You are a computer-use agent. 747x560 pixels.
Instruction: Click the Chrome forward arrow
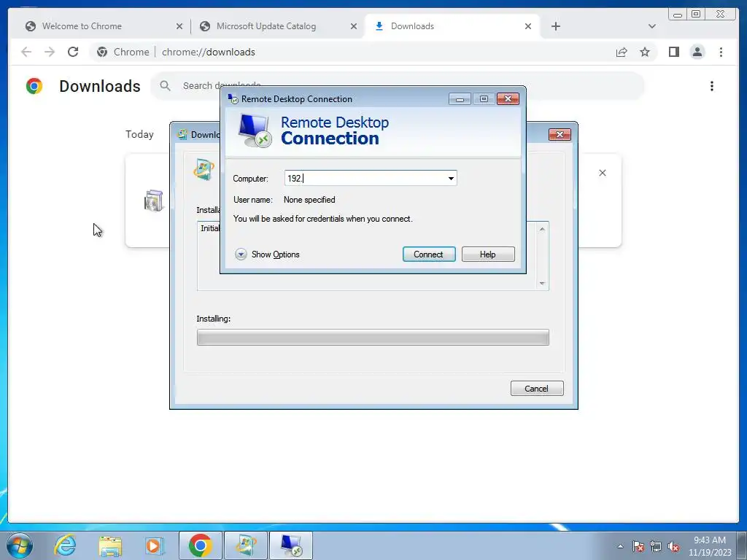pyautogui.click(x=50, y=52)
